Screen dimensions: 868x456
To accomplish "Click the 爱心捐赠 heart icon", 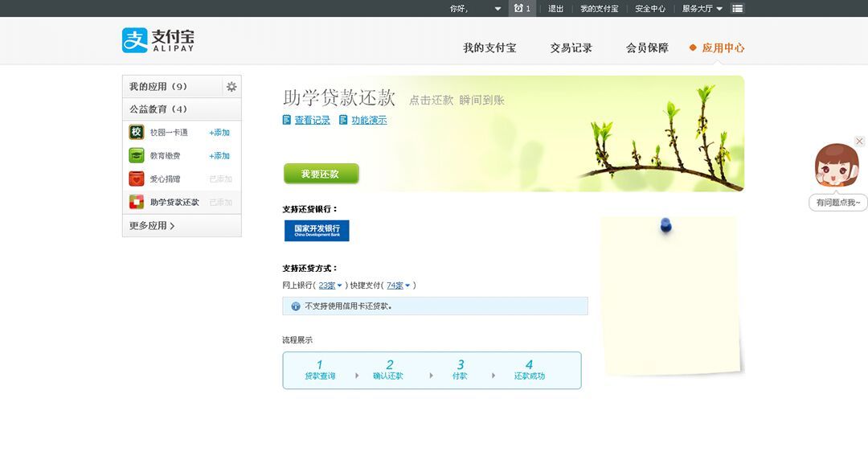I will pos(137,179).
